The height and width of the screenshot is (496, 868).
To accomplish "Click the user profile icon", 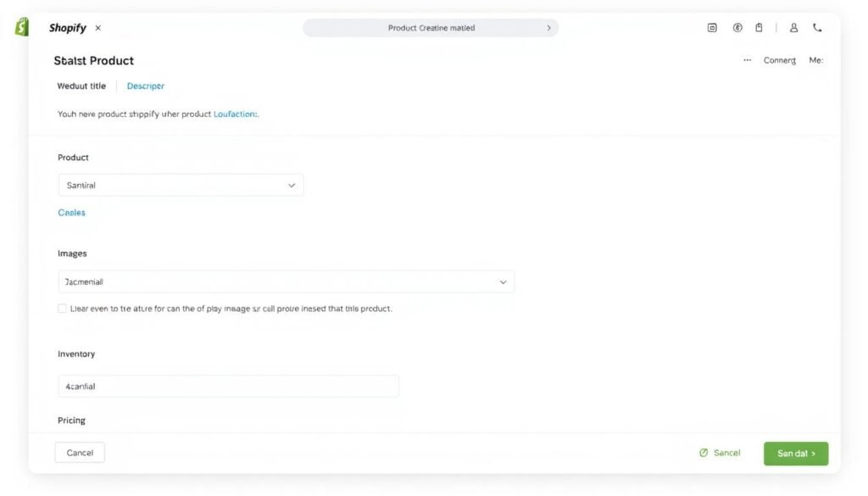I will pyautogui.click(x=793, y=26).
